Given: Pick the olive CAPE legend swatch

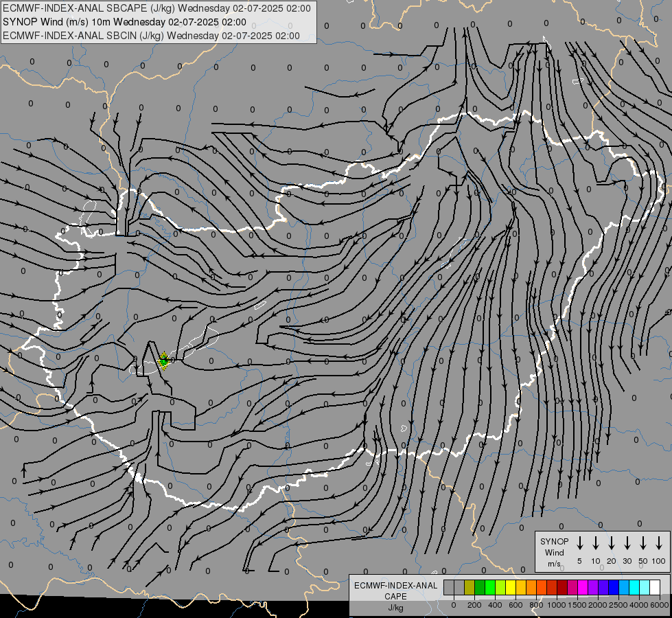Looking at the screenshot, I should [470, 587].
